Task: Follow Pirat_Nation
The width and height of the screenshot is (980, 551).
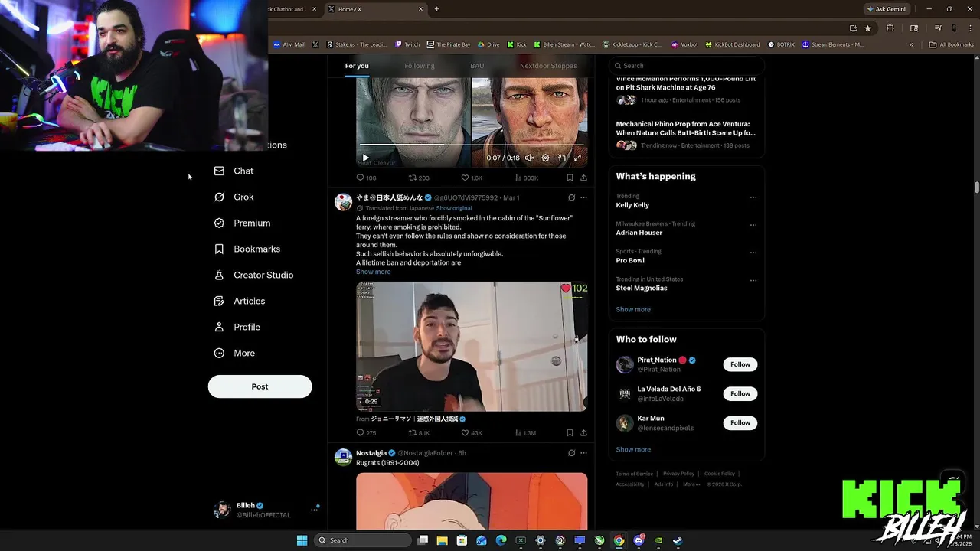Action: 740,364
